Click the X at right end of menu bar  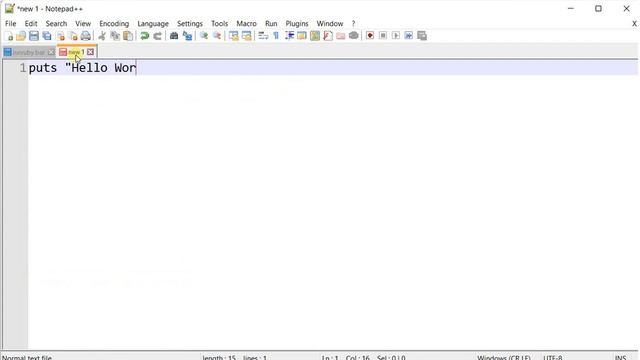pyautogui.click(x=634, y=24)
